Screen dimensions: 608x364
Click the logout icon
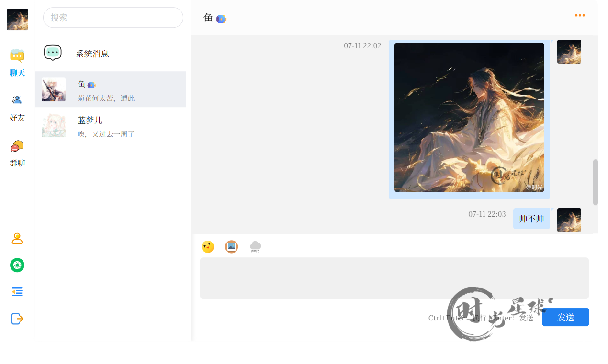17,319
